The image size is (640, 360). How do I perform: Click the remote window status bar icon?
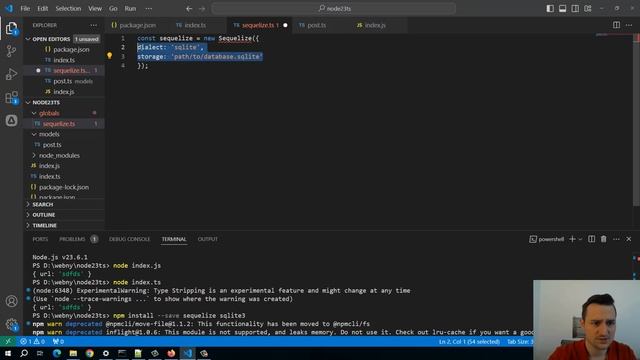pyautogui.click(x=8, y=341)
